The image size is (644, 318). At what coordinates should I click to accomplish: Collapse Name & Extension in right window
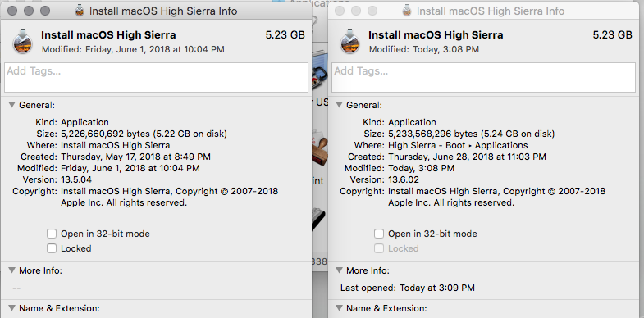339,307
